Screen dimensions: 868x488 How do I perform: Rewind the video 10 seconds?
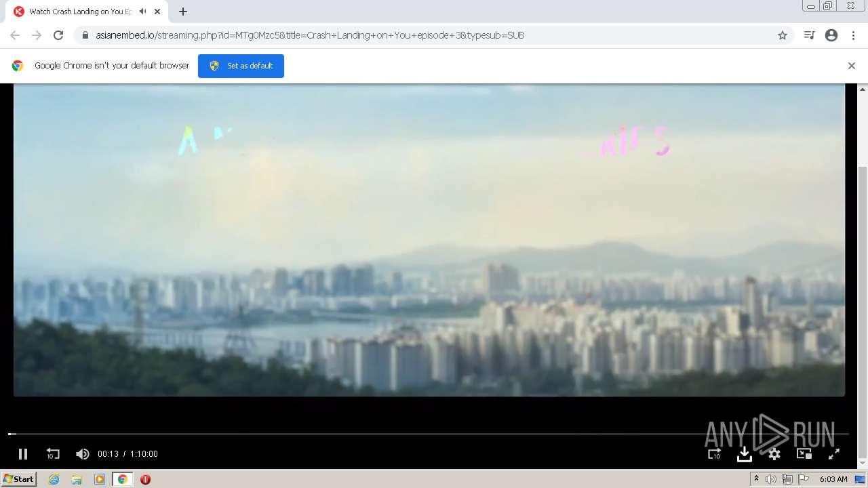(53, 454)
